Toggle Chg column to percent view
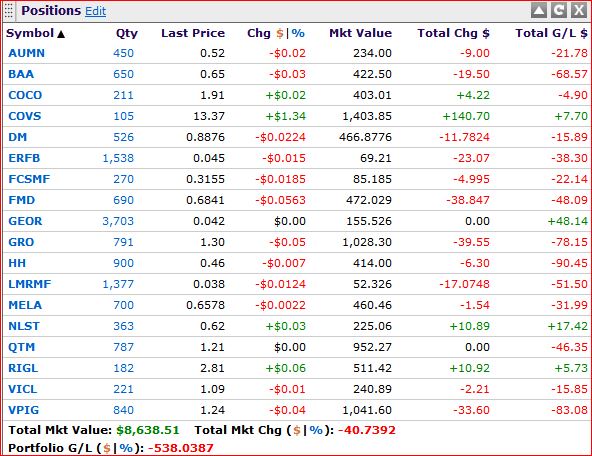 point(298,33)
